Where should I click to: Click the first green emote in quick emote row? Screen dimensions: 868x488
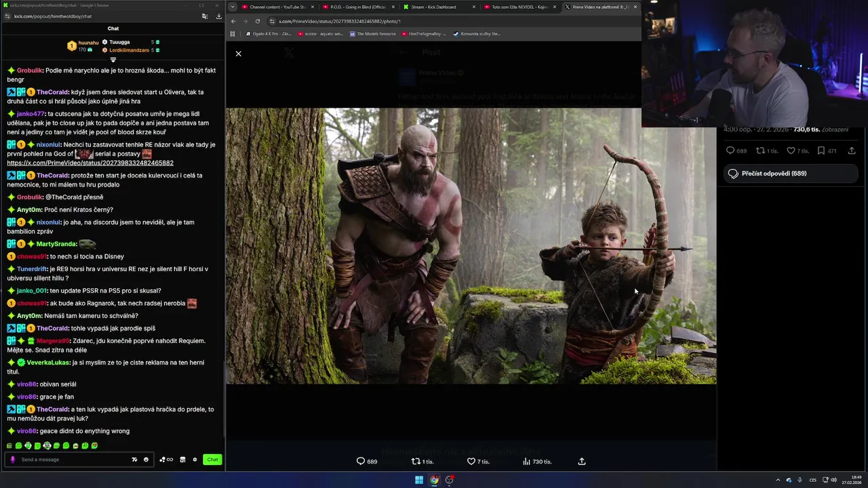tap(9, 446)
